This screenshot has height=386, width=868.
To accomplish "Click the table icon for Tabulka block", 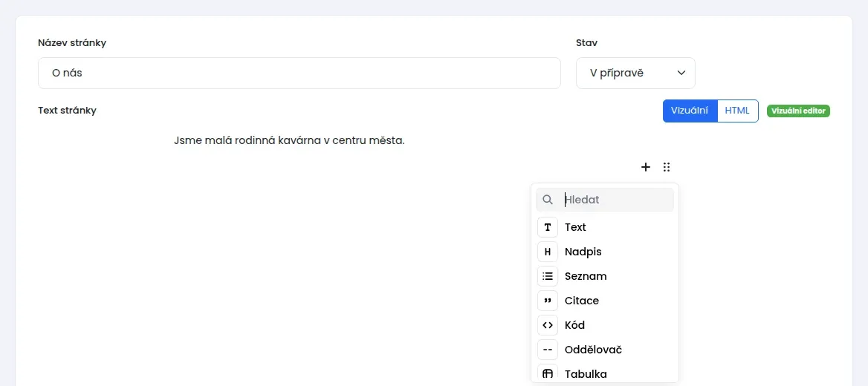I will click(x=548, y=373).
